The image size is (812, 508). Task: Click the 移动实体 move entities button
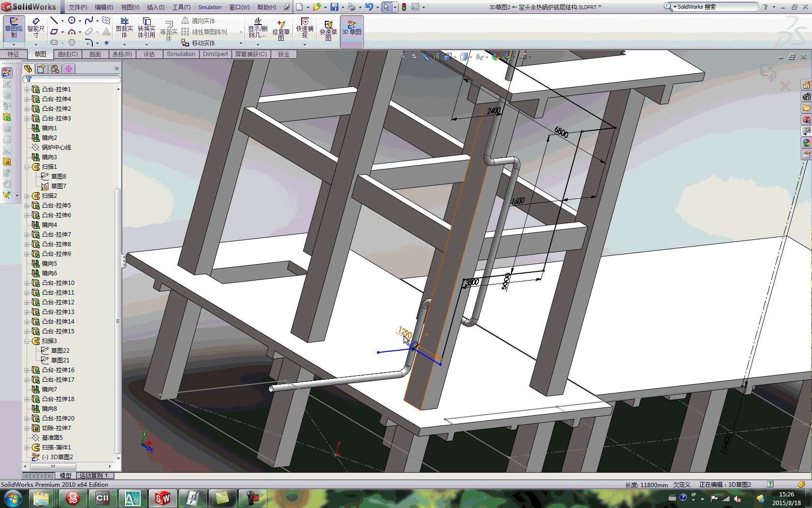(198, 43)
